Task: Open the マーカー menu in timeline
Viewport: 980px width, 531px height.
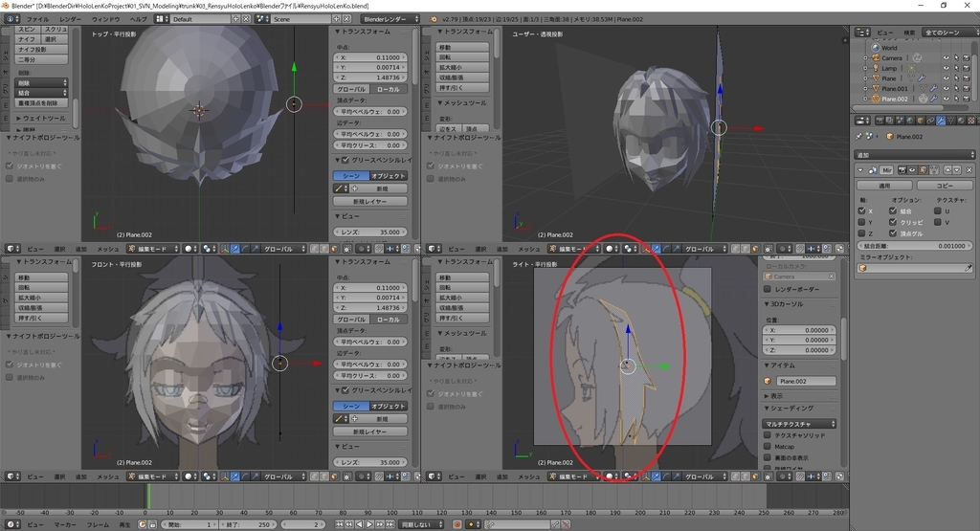Action: pos(66,524)
